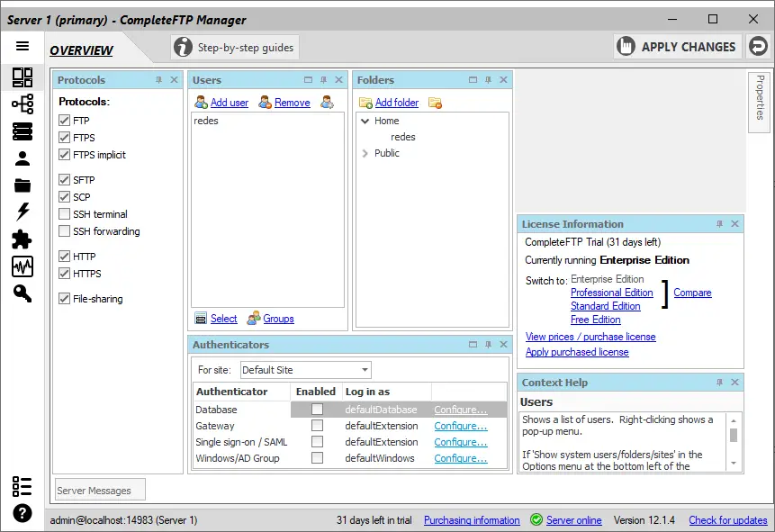Disable the SFTP protocol checkbox
This screenshot has width=775, height=532.
[64, 179]
